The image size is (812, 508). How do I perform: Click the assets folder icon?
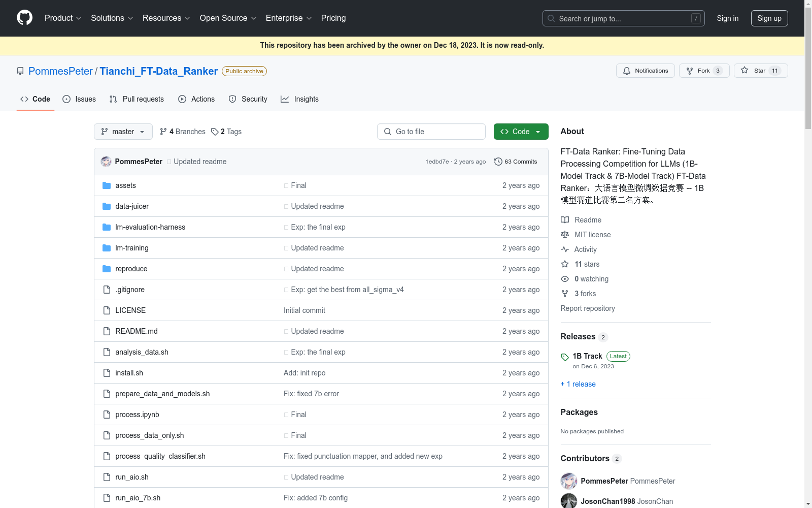point(107,185)
